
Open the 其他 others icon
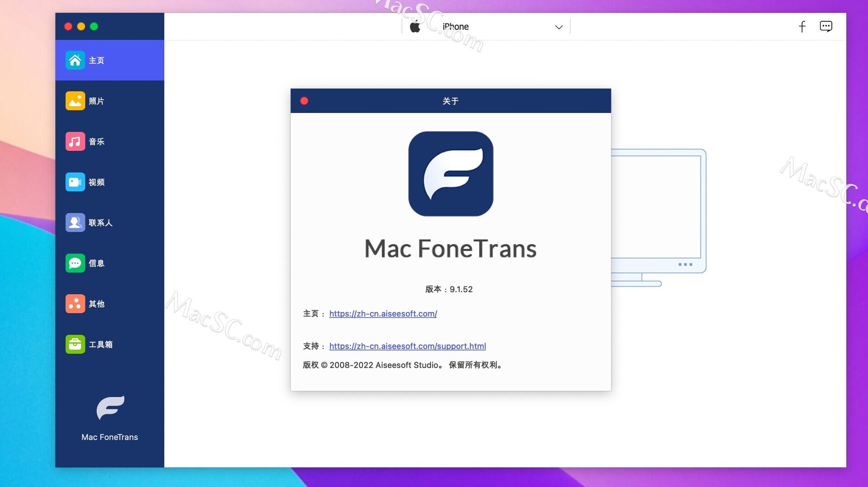tap(75, 304)
